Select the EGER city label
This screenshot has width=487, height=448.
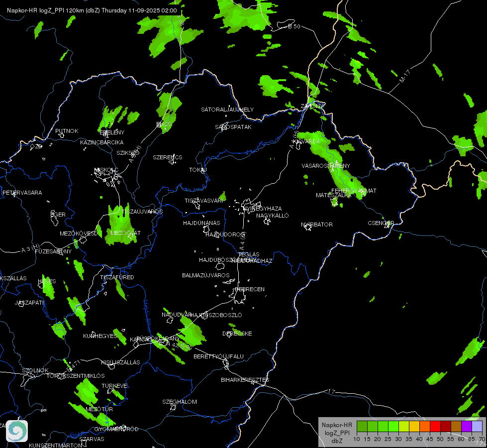[58, 215]
